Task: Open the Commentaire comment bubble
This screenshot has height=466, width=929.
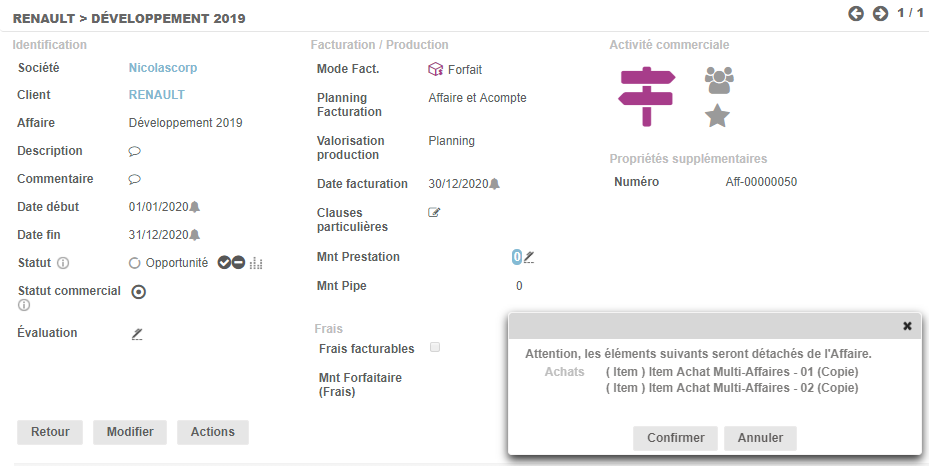Action: point(135,180)
